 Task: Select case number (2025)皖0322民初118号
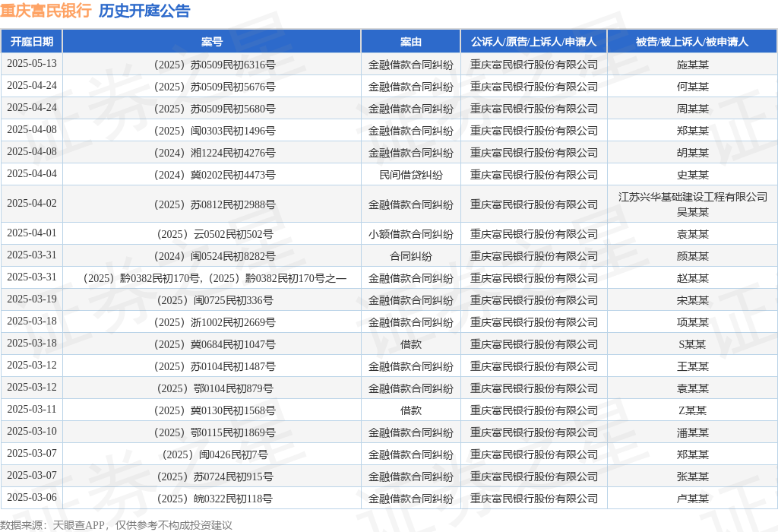click(x=215, y=499)
